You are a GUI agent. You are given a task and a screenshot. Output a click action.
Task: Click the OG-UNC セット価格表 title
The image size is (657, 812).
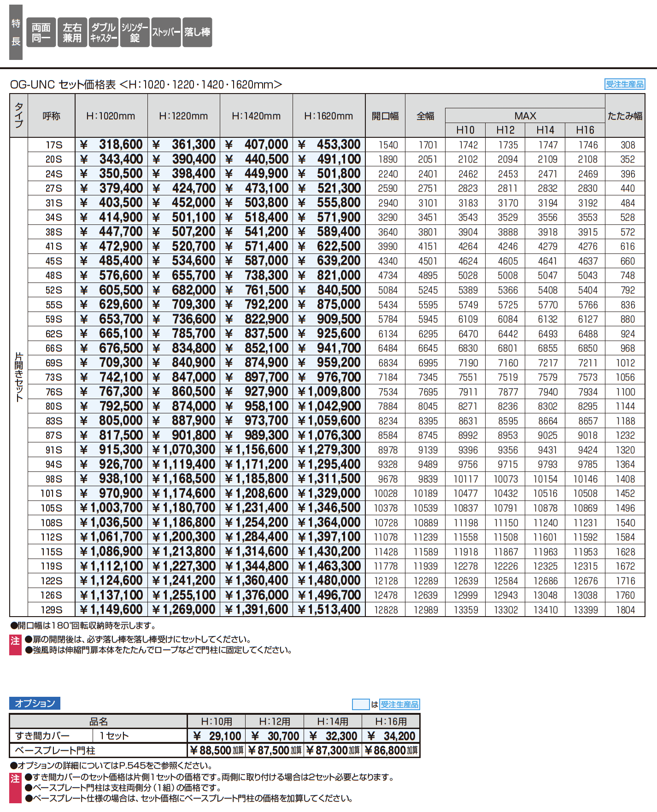tap(146, 84)
